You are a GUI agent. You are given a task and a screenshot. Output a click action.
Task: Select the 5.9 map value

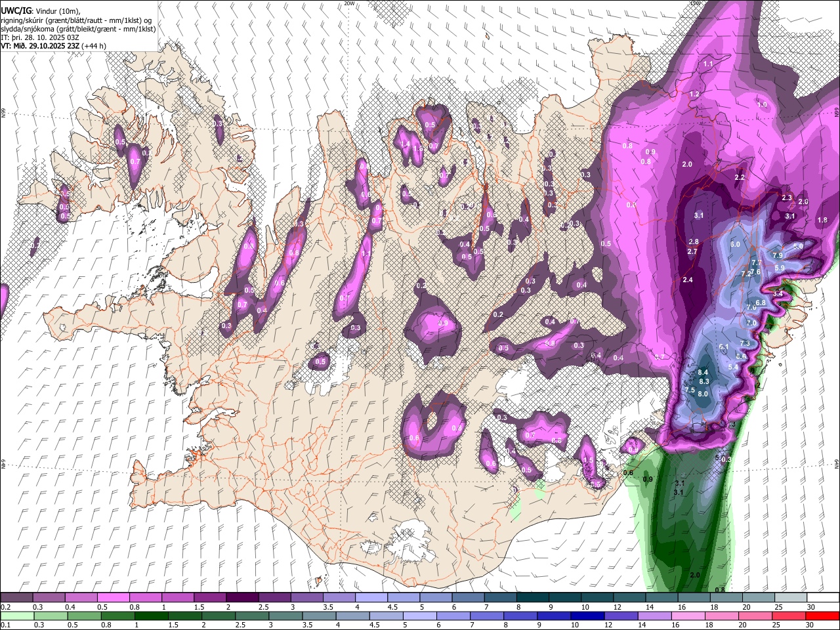coord(780,268)
